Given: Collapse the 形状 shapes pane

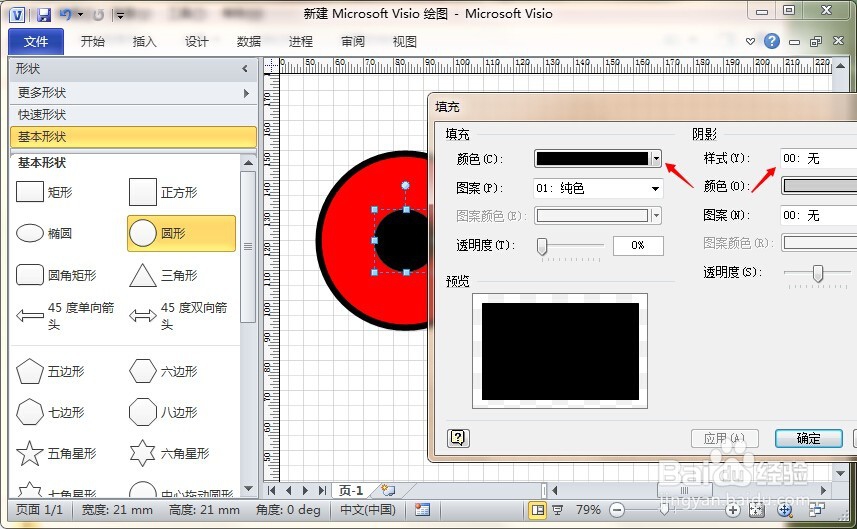Looking at the screenshot, I should [245, 68].
